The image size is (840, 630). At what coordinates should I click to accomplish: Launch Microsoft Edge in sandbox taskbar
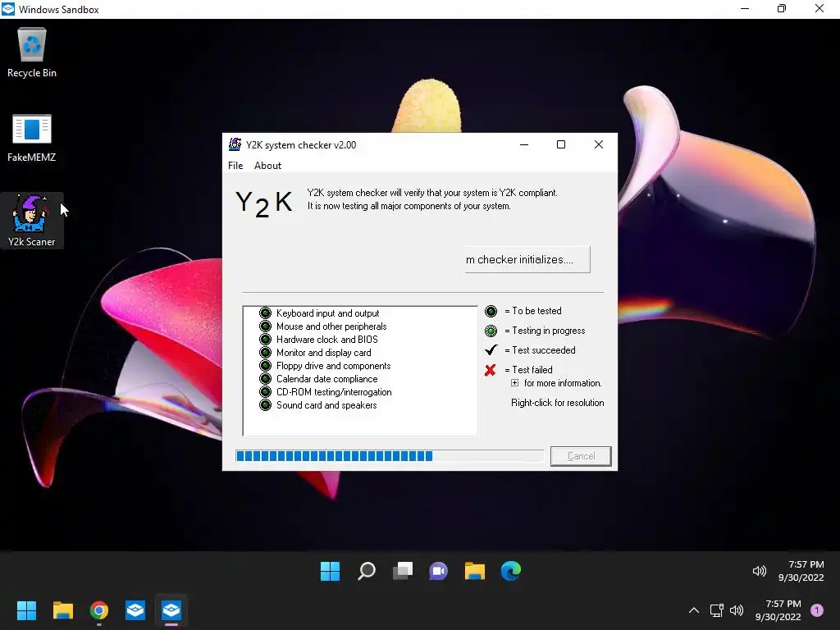(x=510, y=571)
